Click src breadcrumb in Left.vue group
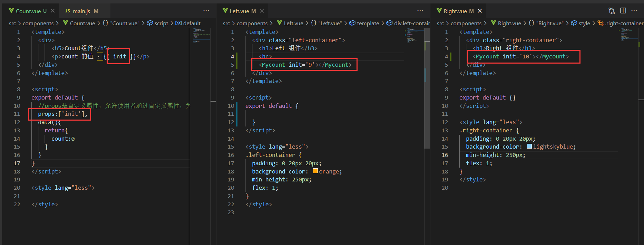This screenshot has height=245, width=644. click(226, 23)
